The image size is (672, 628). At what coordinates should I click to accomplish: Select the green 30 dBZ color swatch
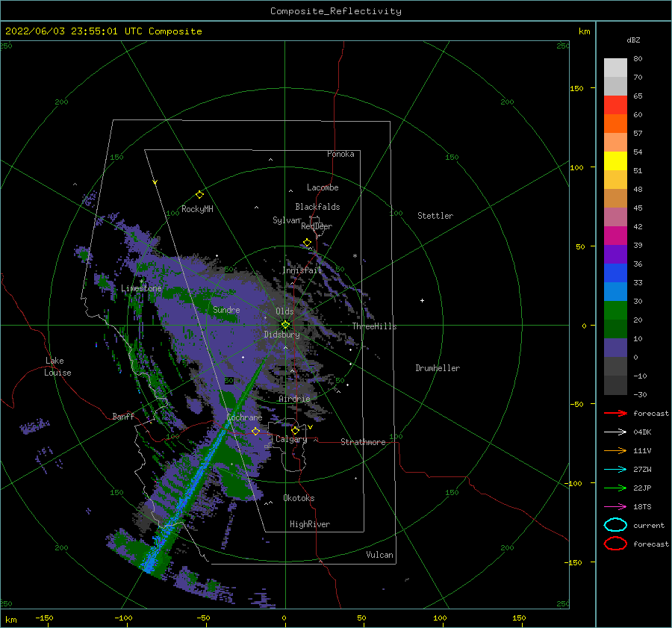(x=615, y=311)
